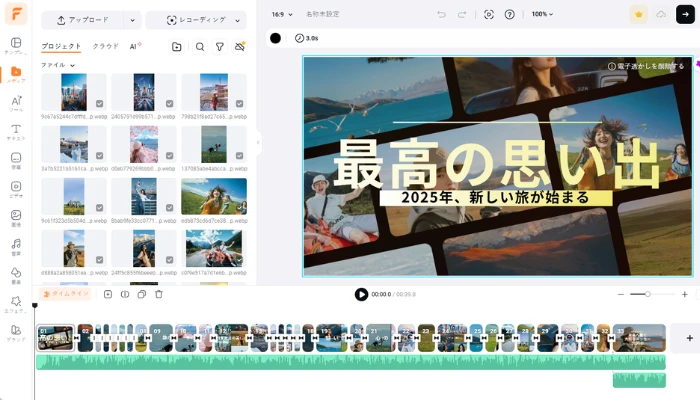Viewport: 700px width, 400px height.
Task: Toggle checkbox on d0eb779269bbb0 webp thumbnail
Action: (x=170, y=156)
